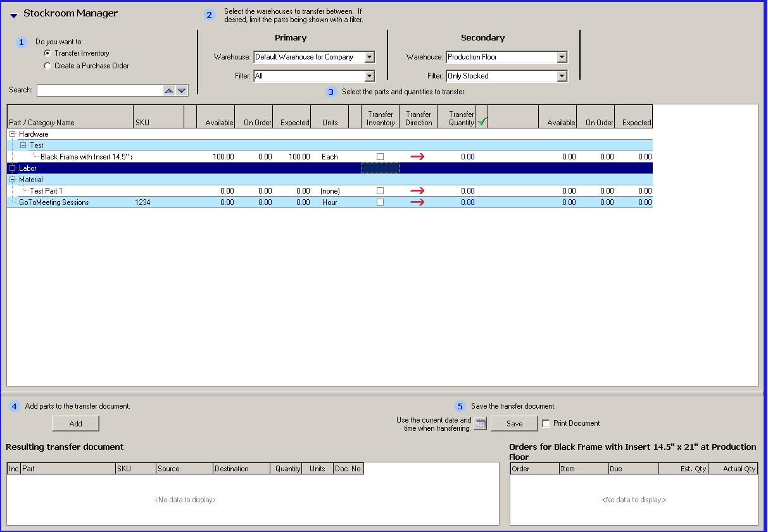Viewport: 768px width, 532px height.
Task: Click the Quantity column header in transfer document
Action: [286, 469]
